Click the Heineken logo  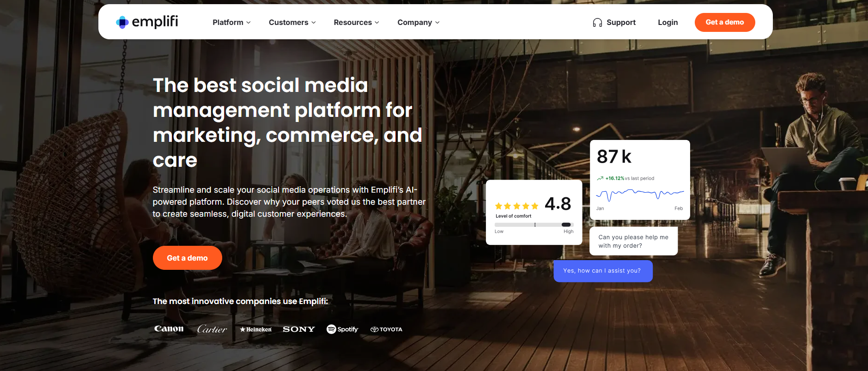pyautogui.click(x=255, y=329)
